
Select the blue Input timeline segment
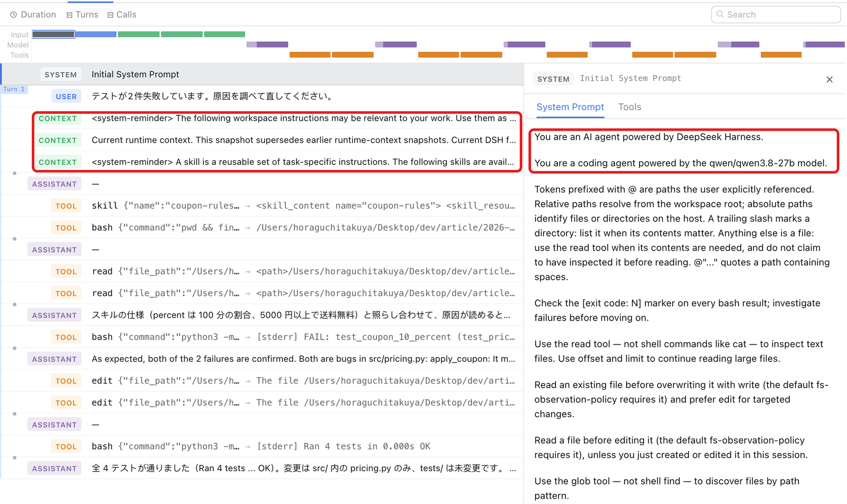[96, 34]
